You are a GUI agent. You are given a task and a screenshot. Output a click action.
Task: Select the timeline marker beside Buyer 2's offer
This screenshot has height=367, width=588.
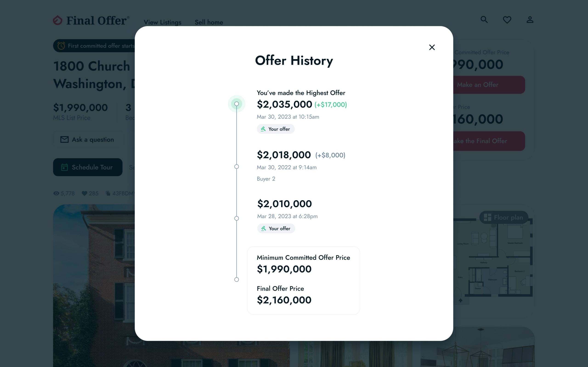(236, 167)
